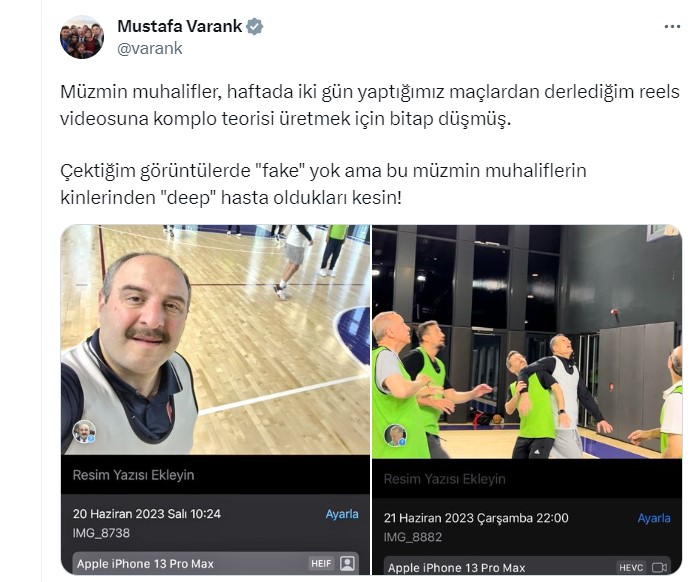The height and width of the screenshot is (582, 697).
Task: Click the portrait photo icon next to HEIF
Action: pos(347,563)
